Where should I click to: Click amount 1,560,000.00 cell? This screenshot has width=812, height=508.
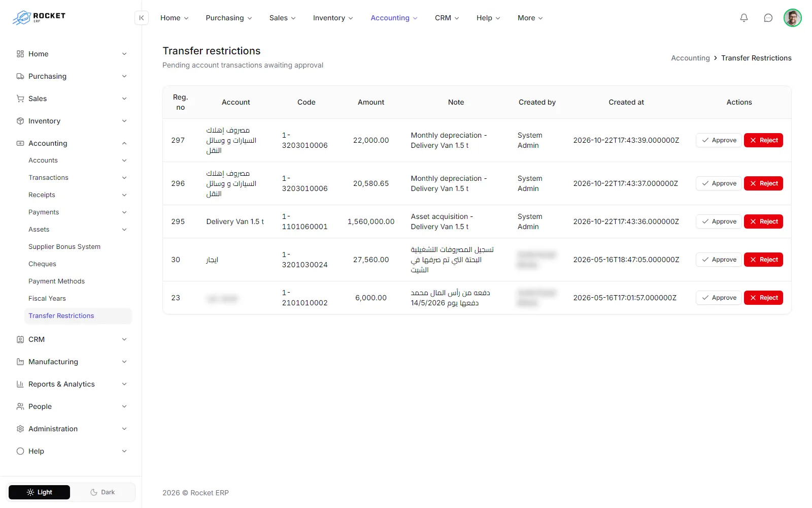coord(371,221)
